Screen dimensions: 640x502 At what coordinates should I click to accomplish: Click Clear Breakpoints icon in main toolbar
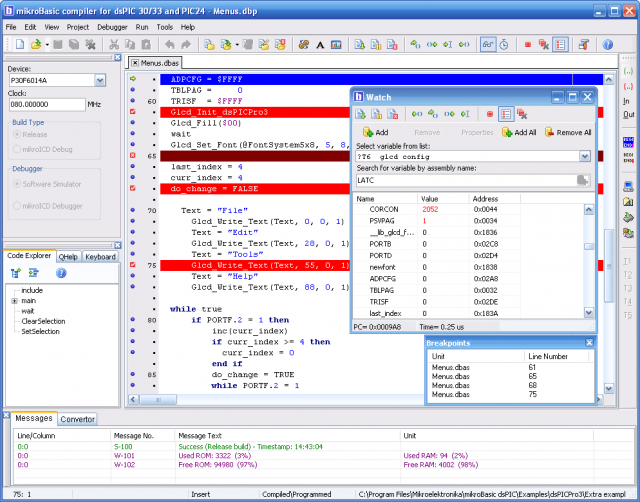543,44
